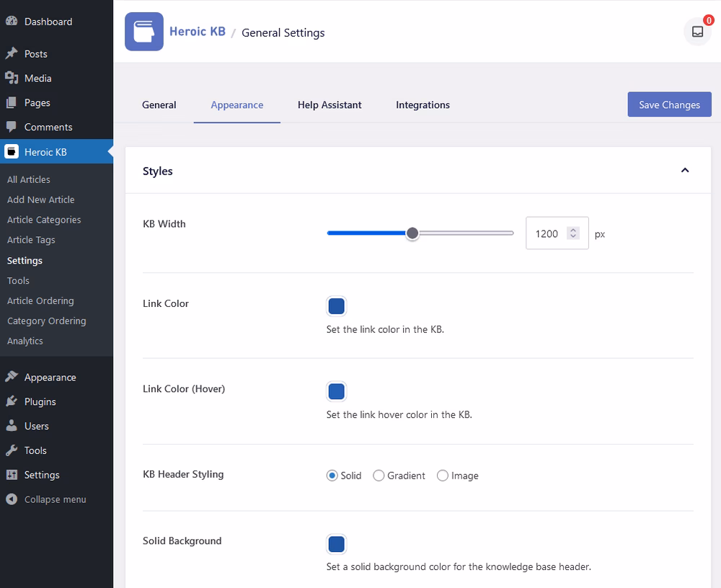Click the Comments bubble icon

click(x=12, y=126)
